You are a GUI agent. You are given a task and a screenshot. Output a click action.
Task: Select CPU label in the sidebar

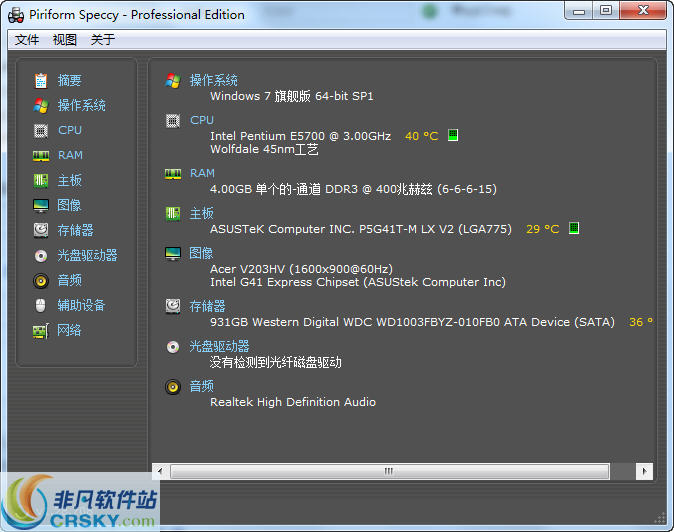[70, 130]
